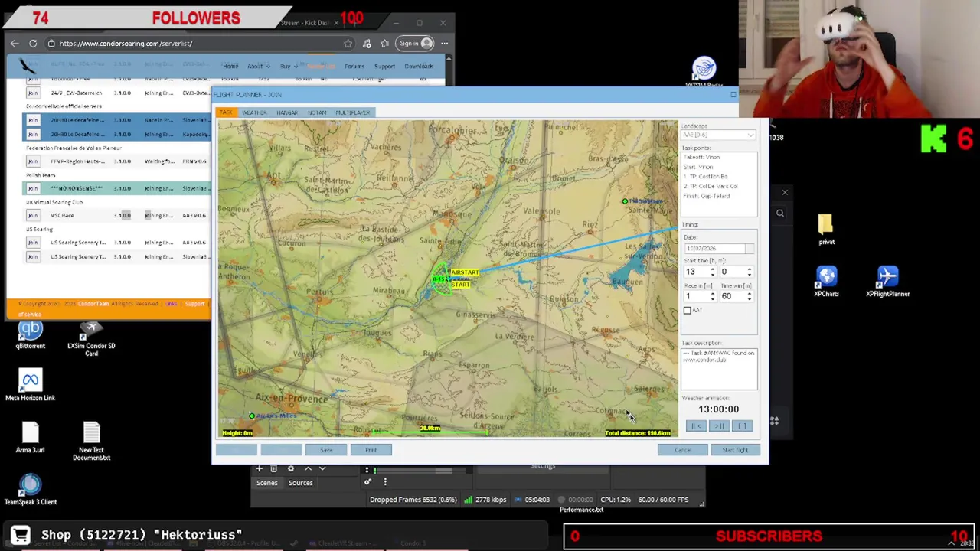Click the browser back arrow icon
This screenshot has height=551, width=980.
click(x=15, y=44)
